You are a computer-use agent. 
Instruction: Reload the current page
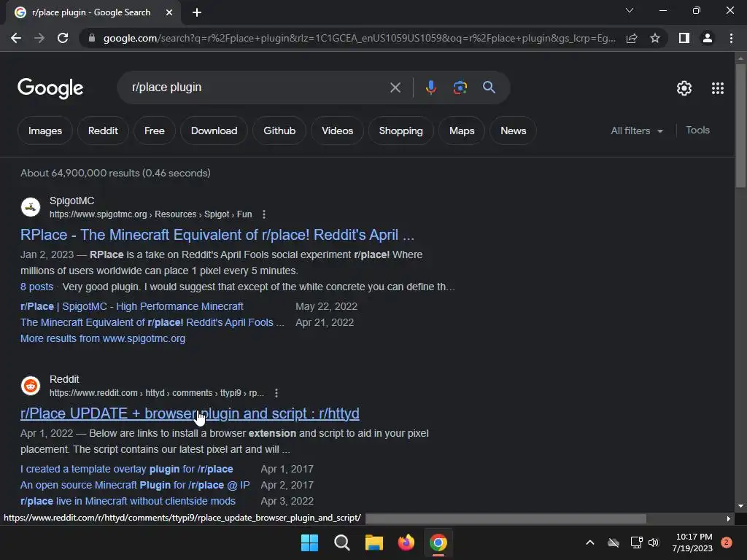pyautogui.click(x=63, y=38)
